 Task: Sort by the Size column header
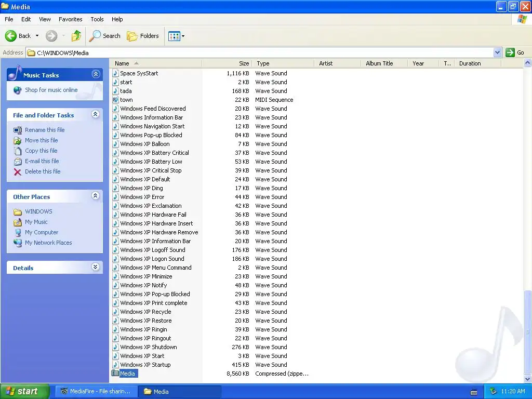point(227,63)
